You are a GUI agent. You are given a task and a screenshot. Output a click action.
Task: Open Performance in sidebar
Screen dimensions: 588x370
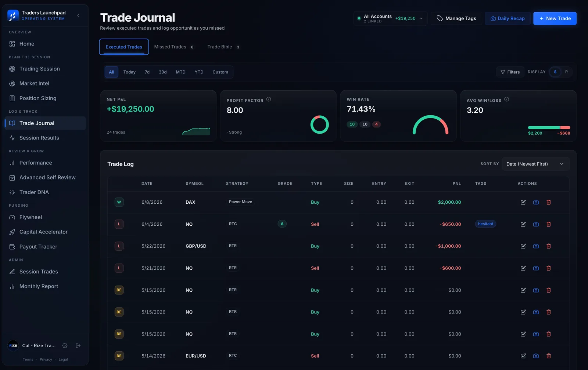[45, 163]
